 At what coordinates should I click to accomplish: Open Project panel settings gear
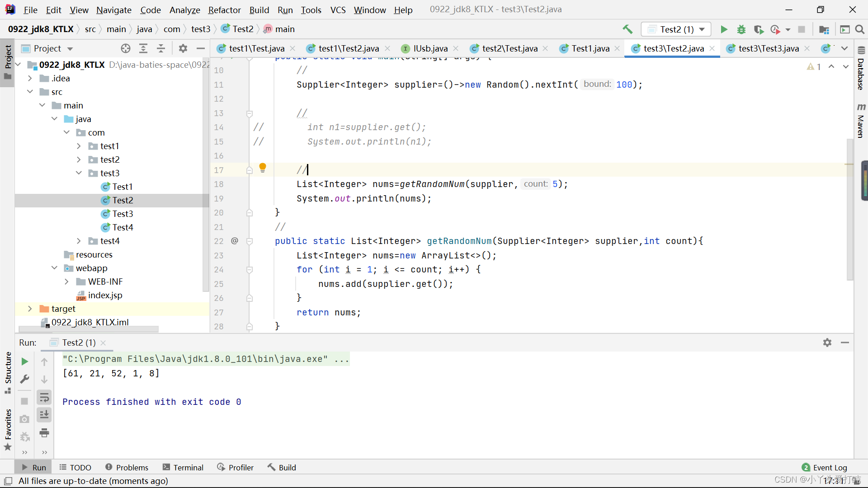pyautogui.click(x=183, y=48)
